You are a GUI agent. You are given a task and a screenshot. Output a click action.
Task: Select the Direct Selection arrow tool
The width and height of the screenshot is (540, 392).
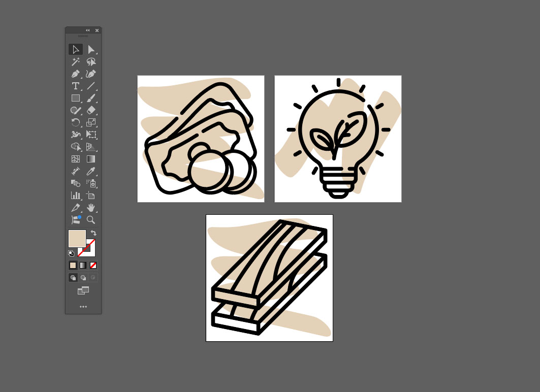(91, 49)
